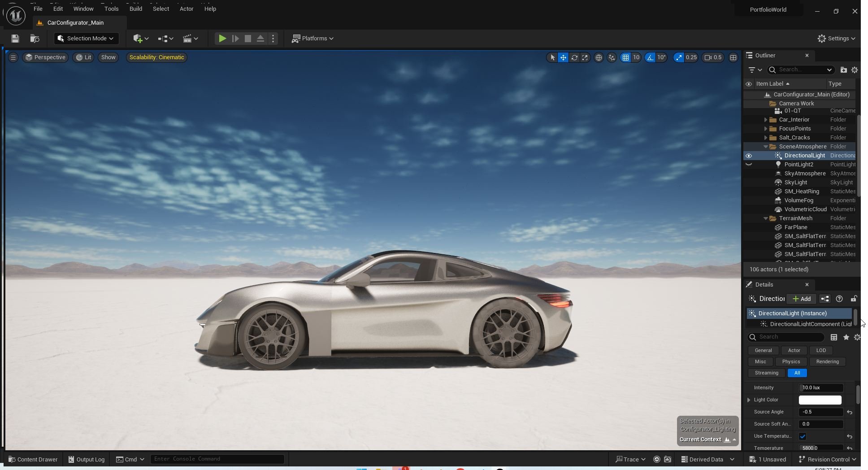Toggle world/local coordinate system globe

tap(599, 57)
